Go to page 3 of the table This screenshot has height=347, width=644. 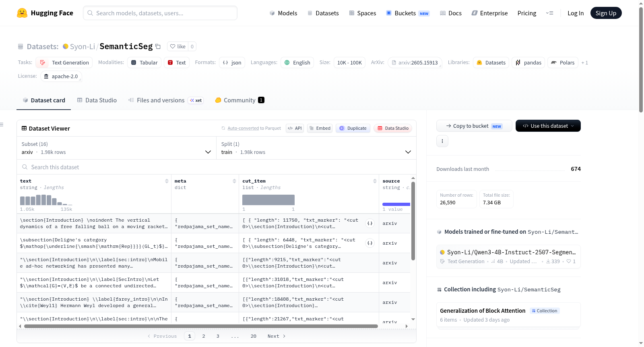(218, 336)
